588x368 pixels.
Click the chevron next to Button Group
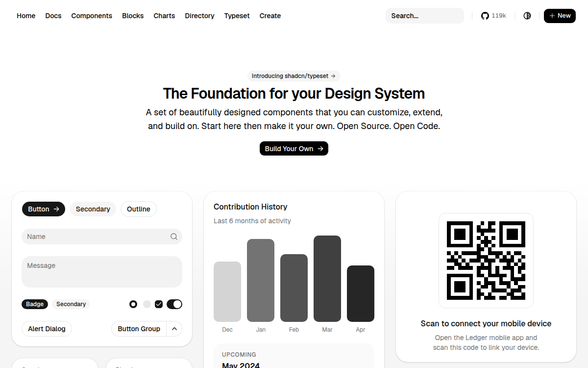click(x=174, y=329)
